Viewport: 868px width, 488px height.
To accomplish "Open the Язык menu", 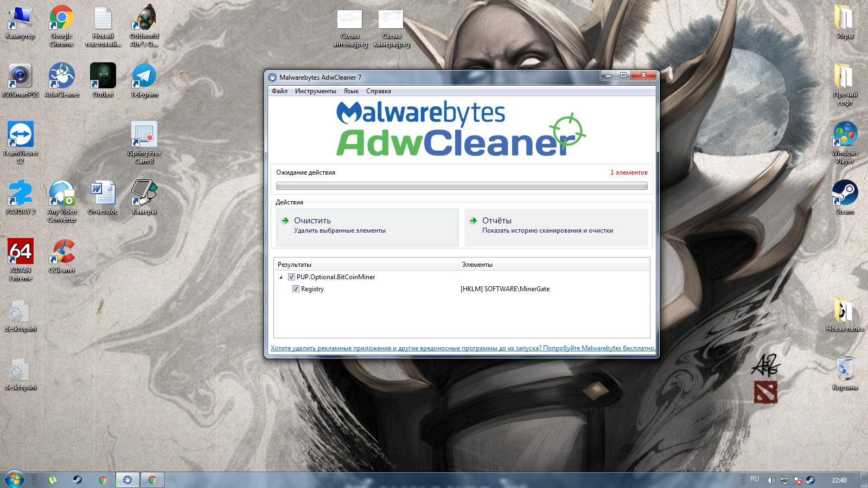I will coord(351,91).
